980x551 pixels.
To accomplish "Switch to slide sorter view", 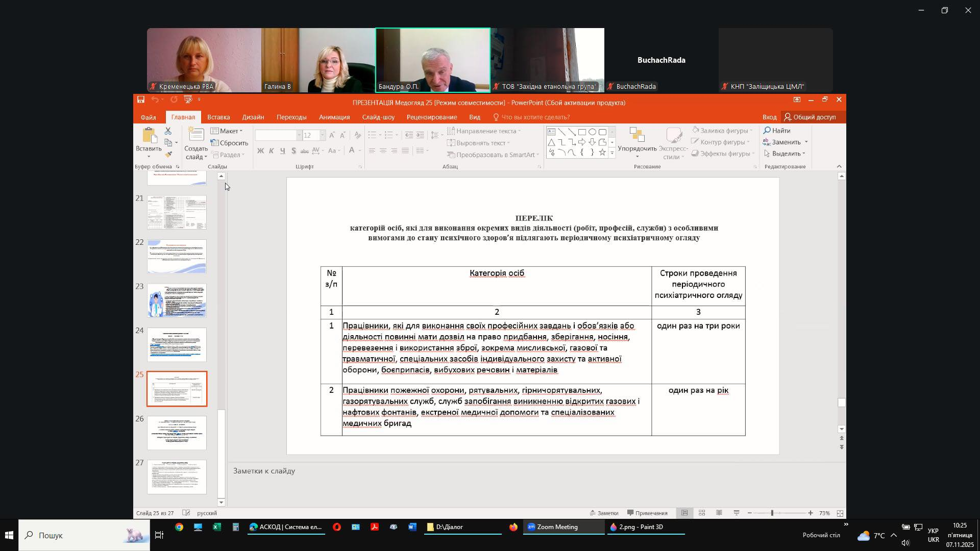I will tap(702, 513).
